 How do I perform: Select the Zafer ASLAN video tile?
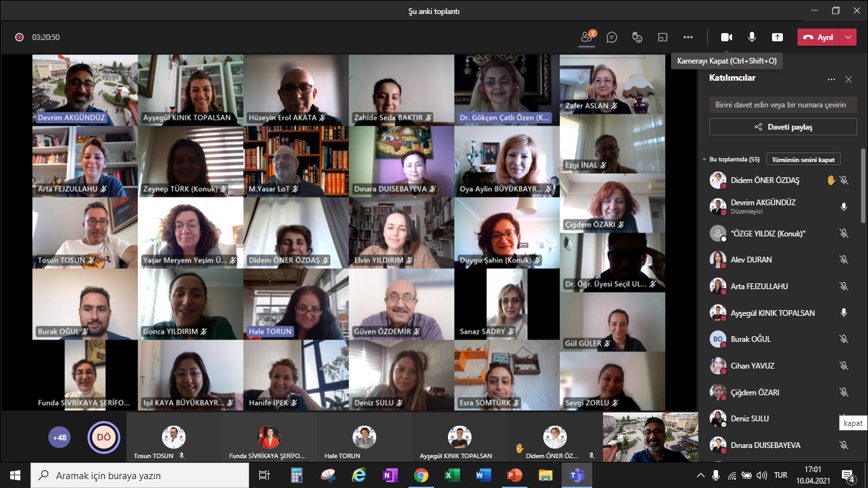point(613,84)
